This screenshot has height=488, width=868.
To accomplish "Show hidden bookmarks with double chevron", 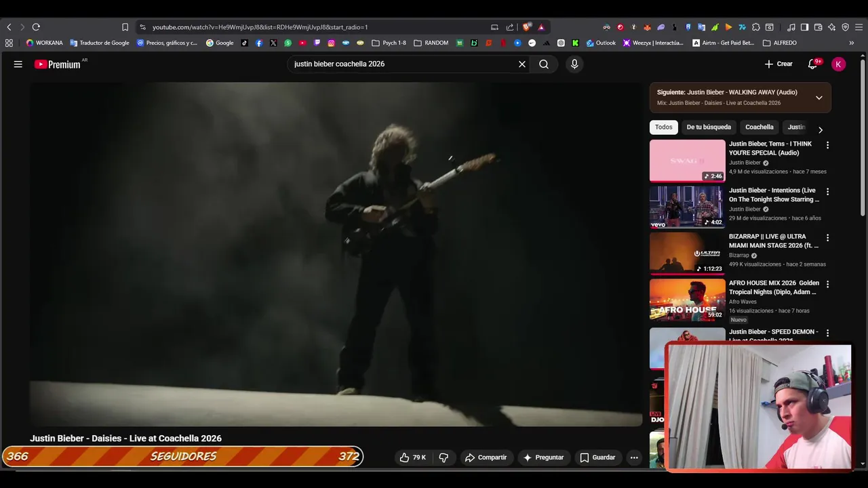I will tap(852, 43).
